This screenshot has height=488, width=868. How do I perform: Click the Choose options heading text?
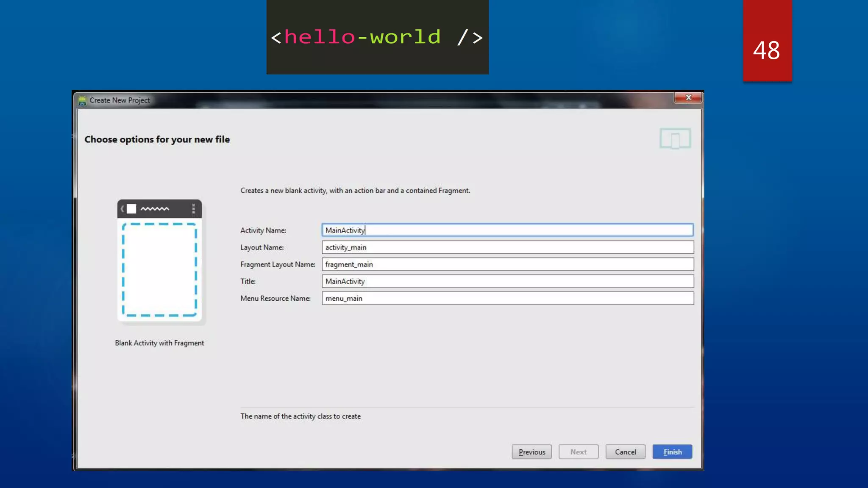pyautogui.click(x=157, y=139)
